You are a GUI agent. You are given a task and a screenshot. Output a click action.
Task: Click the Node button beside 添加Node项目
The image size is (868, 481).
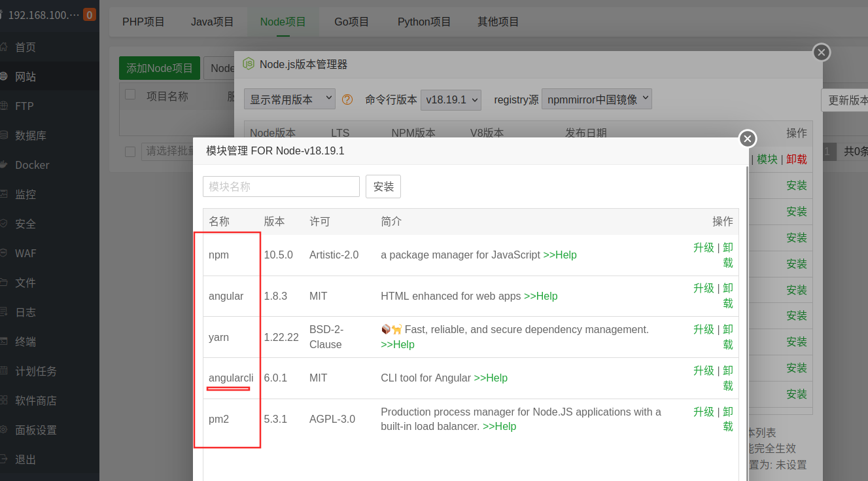coord(220,68)
